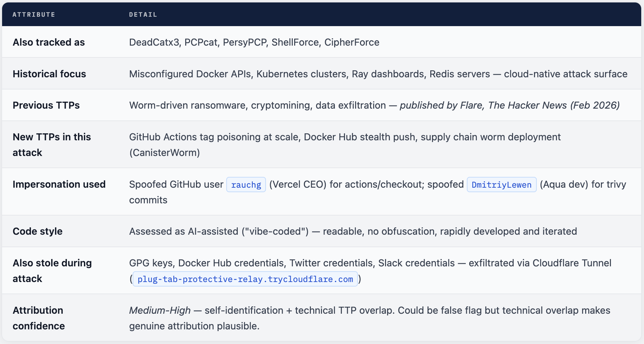Select the 'Historical focus' row label
644x344 pixels.
pos(49,74)
